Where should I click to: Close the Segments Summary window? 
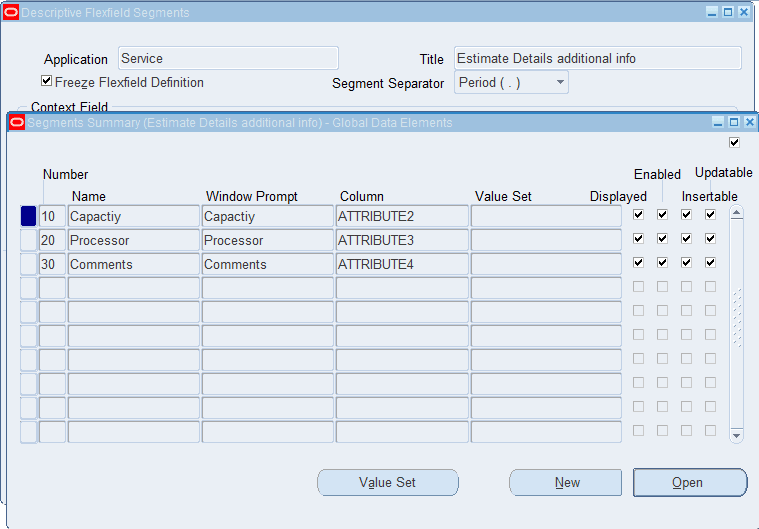tap(748, 122)
